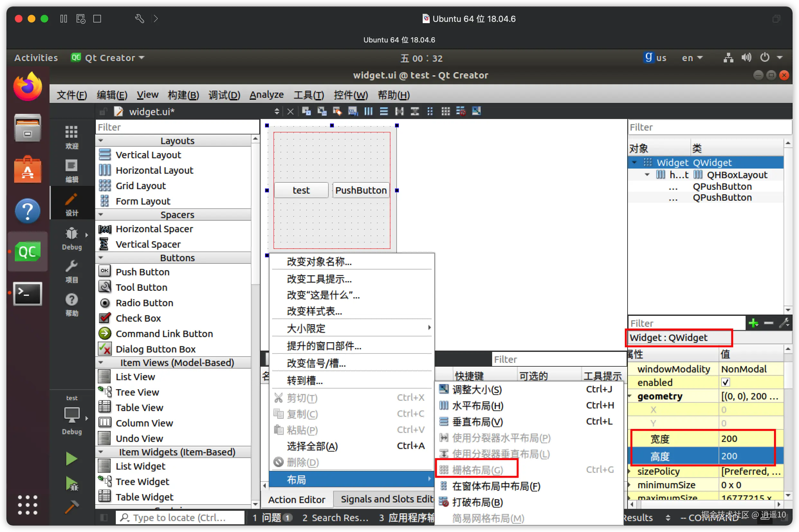
Task: Select 打破布局(B) in layout submenu
Action: tap(477, 502)
